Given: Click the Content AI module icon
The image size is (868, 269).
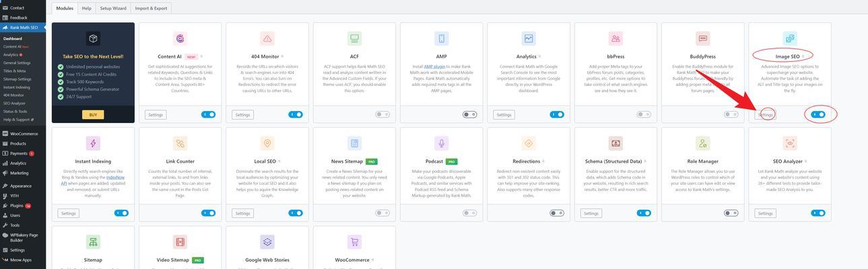Looking at the screenshot, I should coord(180,38).
